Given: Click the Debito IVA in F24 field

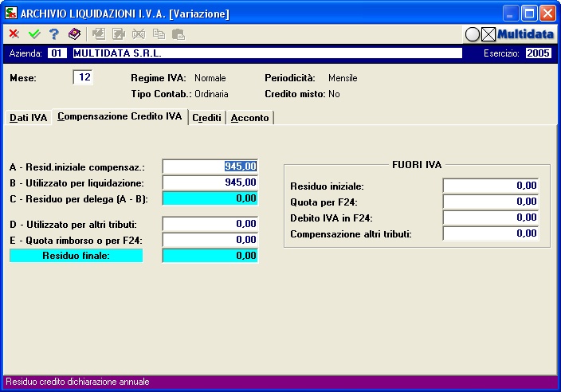Looking at the screenshot, I should tap(491, 218).
